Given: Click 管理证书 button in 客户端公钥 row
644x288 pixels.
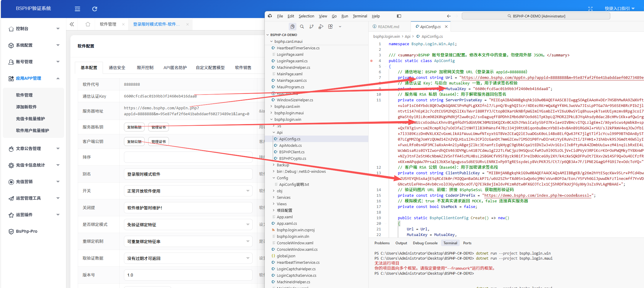Looking at the screenshot, I should pyautogui.click(x=159, y=142).
